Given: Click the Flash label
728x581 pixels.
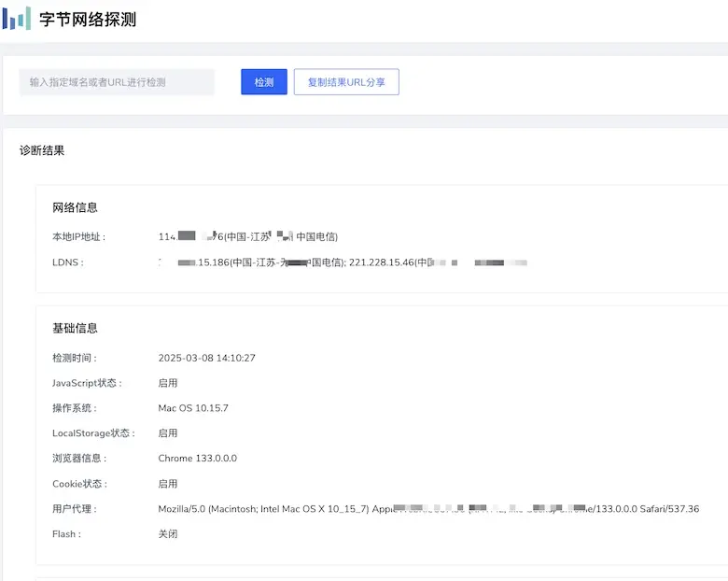Looking at the screenshot, I should [x=66, y=534].
